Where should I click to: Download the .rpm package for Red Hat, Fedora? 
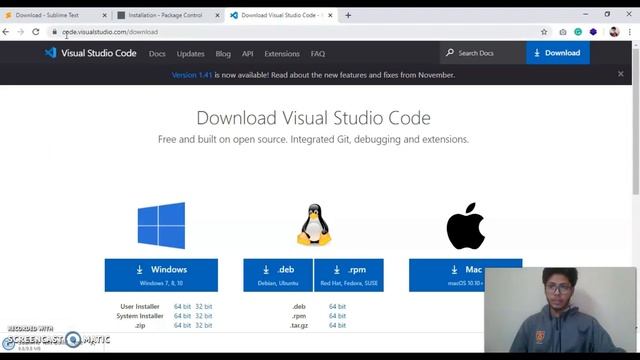click(349, 275)
